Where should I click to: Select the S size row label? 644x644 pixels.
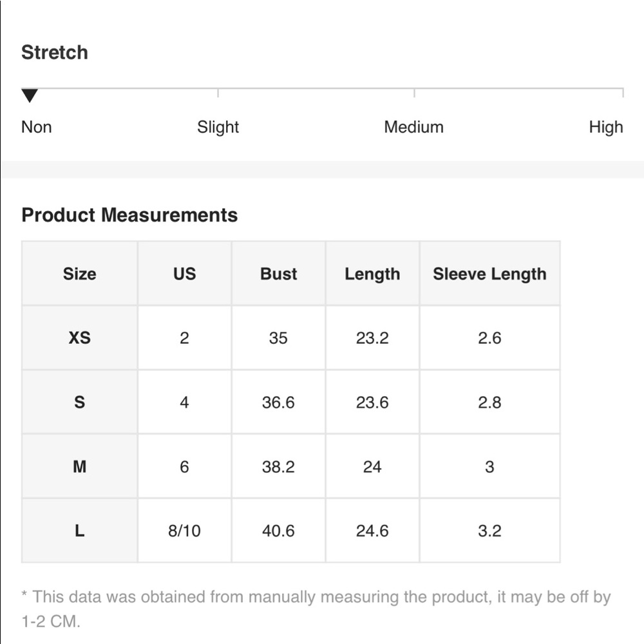click(x=79, y=402)
